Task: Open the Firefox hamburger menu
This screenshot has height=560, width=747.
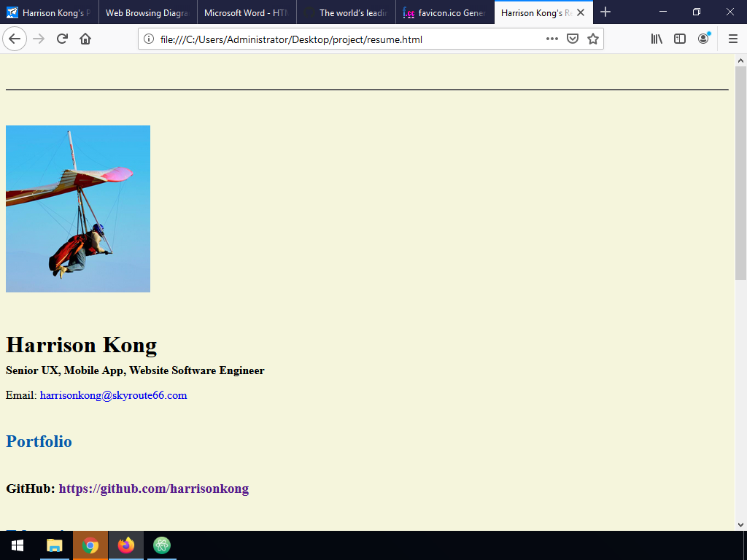Action: click(x=733, y=39)
